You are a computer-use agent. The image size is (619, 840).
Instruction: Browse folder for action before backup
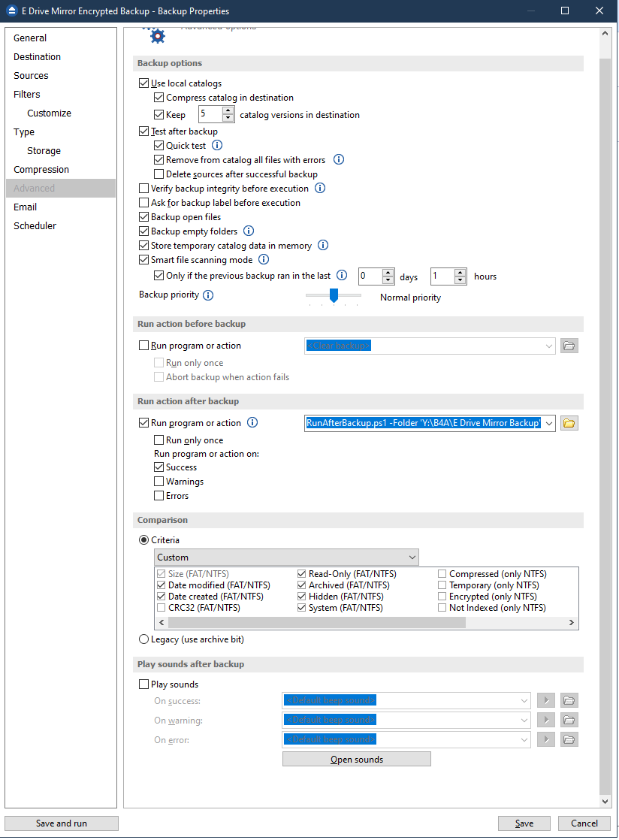pyautogui.click(x=569, y=346)
